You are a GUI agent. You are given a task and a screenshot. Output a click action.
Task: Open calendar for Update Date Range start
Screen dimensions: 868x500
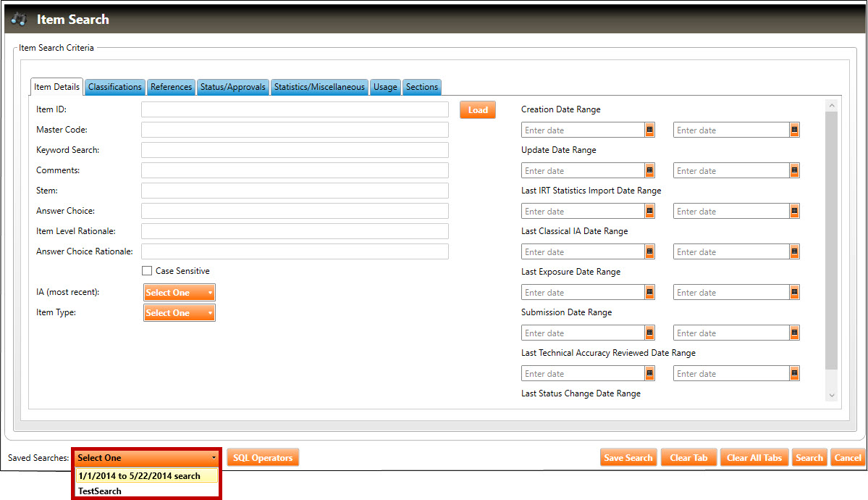click(649, 170)
